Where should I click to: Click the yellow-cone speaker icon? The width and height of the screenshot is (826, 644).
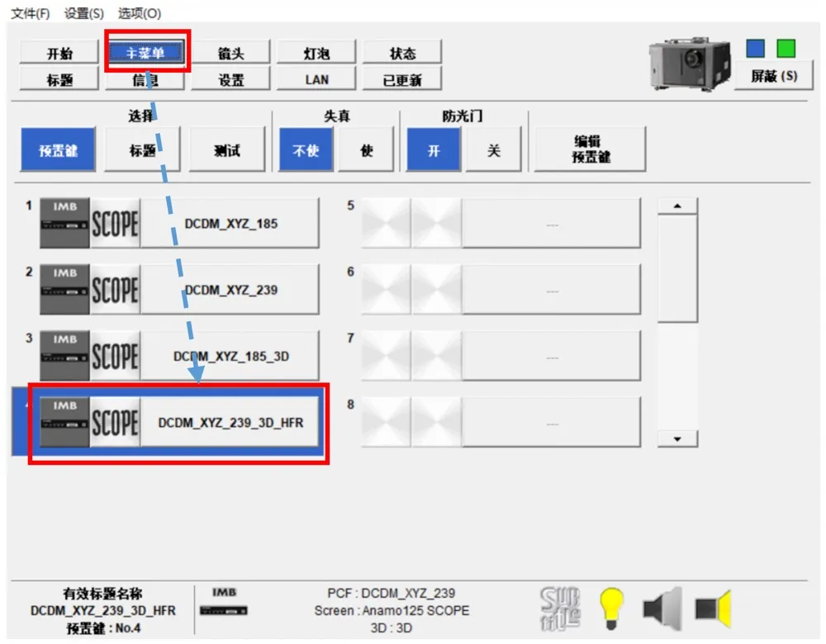point(713,609)
